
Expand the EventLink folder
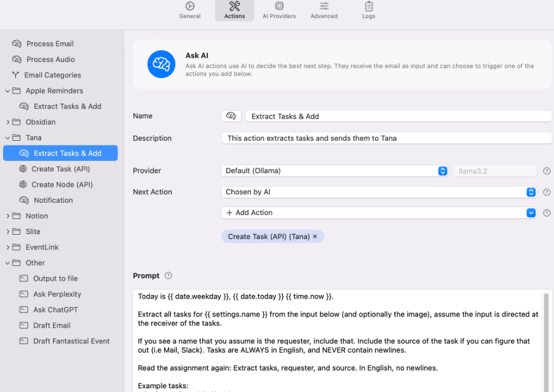(x=7, y=247)
